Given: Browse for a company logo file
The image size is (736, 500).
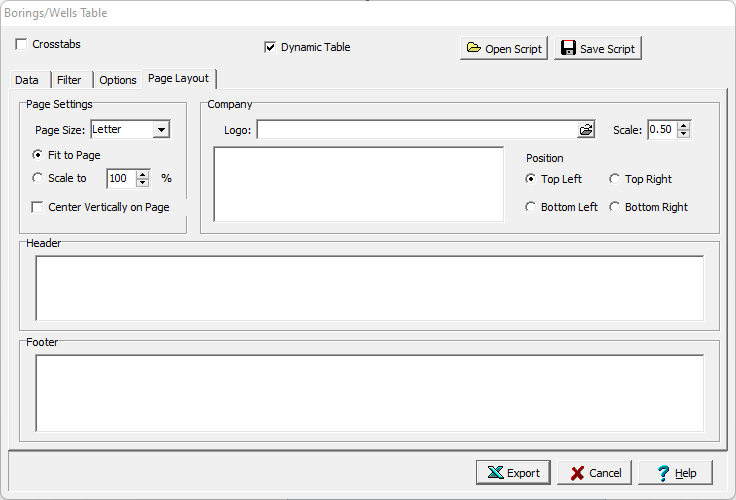Looking at the screenshot, I should 586,130.
